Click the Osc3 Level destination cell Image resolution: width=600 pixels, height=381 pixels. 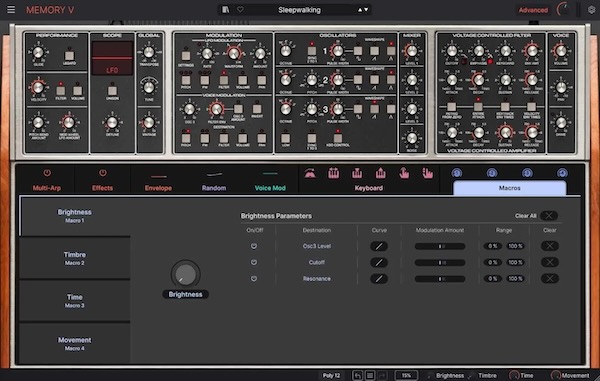(x=316, y=246)
